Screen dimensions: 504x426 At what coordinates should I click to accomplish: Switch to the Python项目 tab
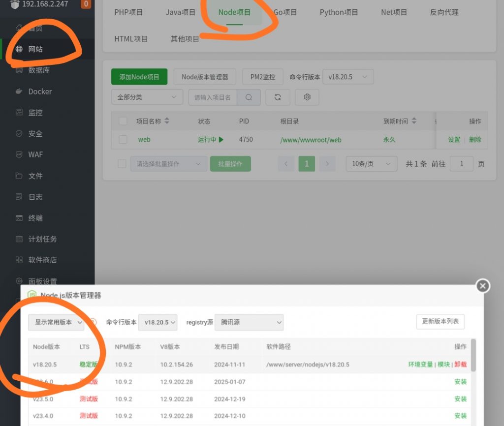339,12
